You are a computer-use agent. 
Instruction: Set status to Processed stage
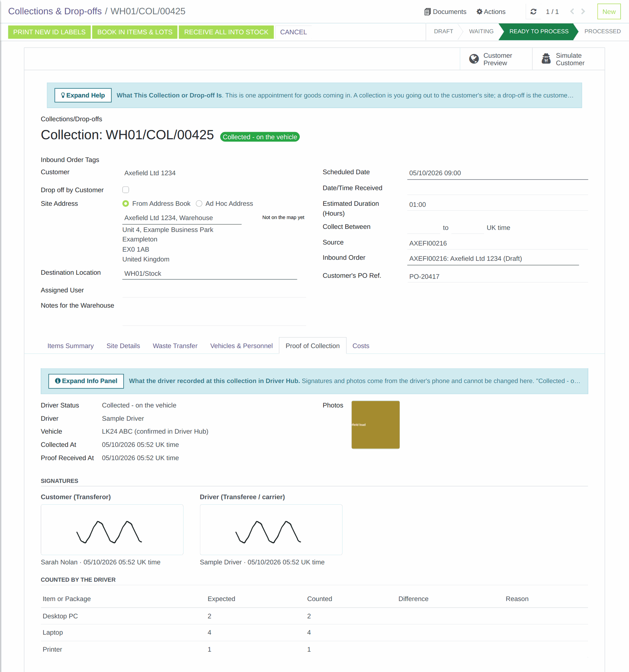pyautogui.click(x=602, y=31)
